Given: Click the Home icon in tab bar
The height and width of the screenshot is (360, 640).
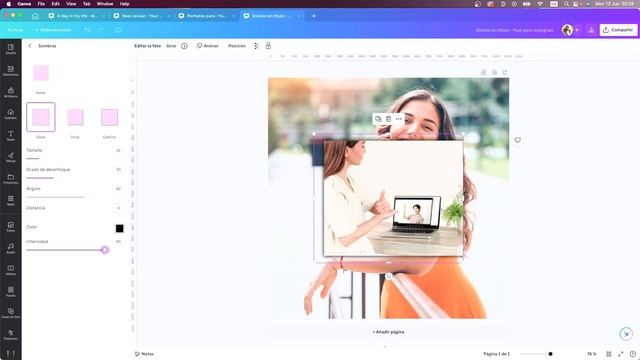Looking at the screenshot, I should (x=36, y=16).
